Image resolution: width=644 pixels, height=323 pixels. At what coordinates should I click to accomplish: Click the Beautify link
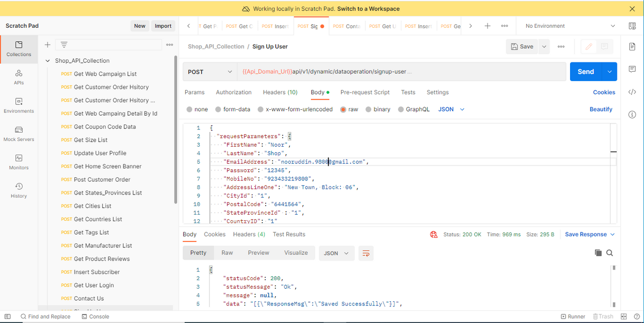pos(601,109)
